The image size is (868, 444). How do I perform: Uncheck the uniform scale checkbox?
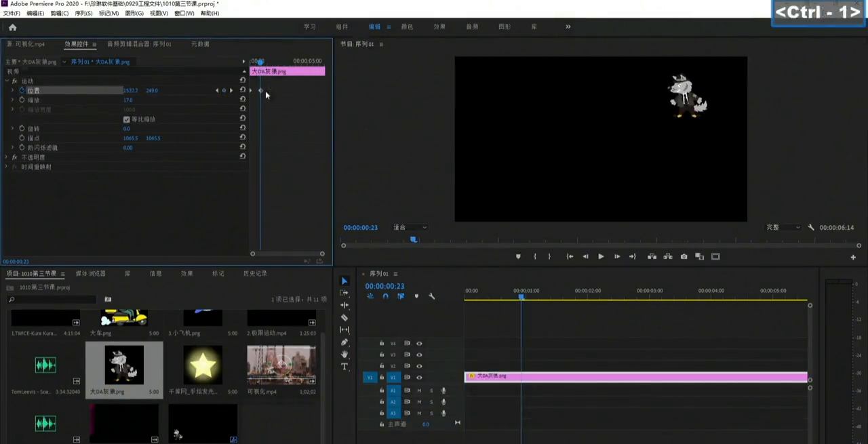[126, 119]
